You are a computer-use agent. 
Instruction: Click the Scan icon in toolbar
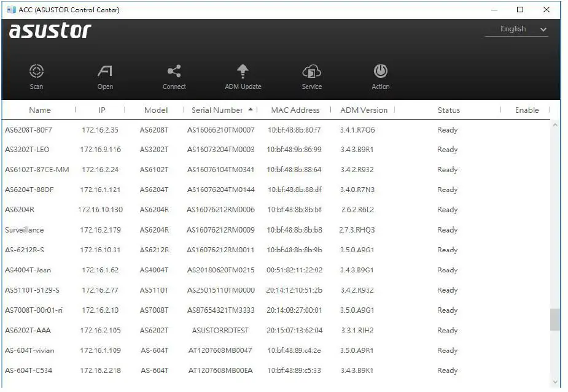37,71
